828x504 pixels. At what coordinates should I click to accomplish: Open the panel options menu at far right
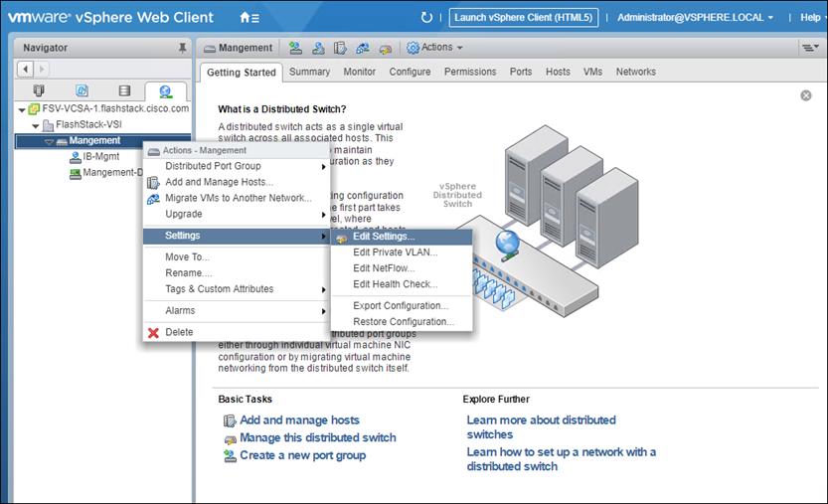point(810,48)
